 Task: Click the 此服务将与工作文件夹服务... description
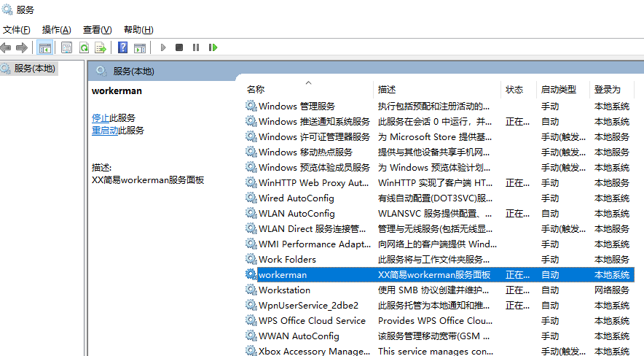point(433,260)
